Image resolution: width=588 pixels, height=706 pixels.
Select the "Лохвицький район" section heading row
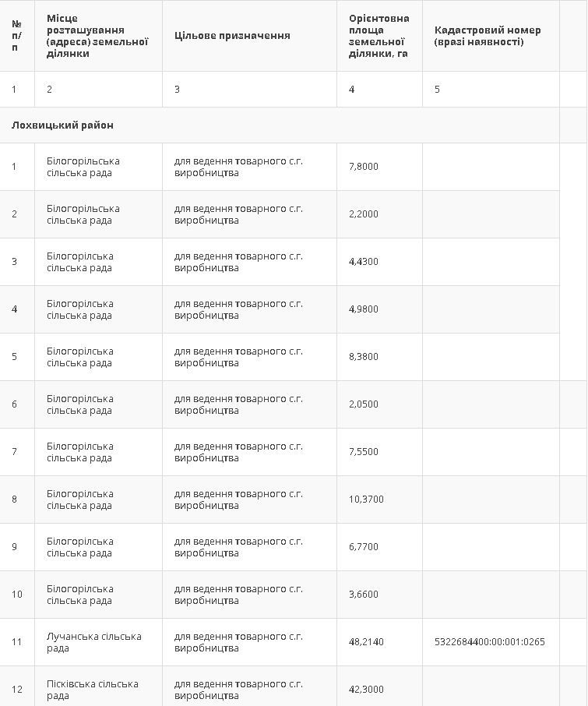(62, 125)
